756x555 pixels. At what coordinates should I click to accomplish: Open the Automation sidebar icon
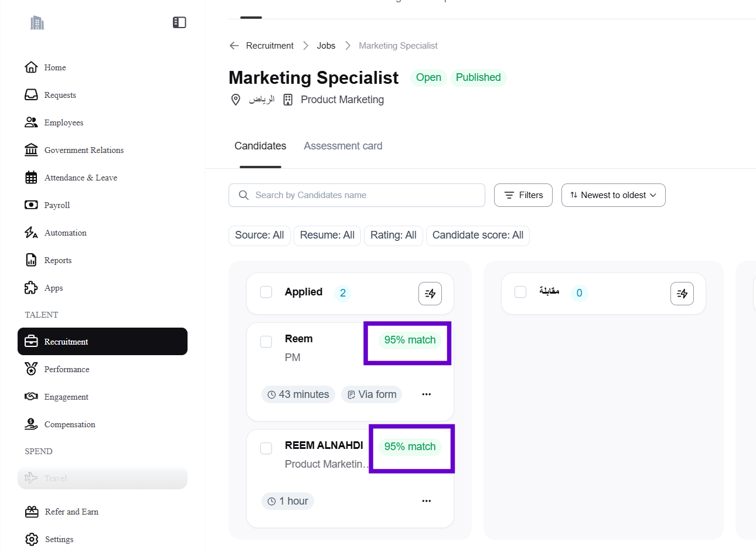[31, 233]
